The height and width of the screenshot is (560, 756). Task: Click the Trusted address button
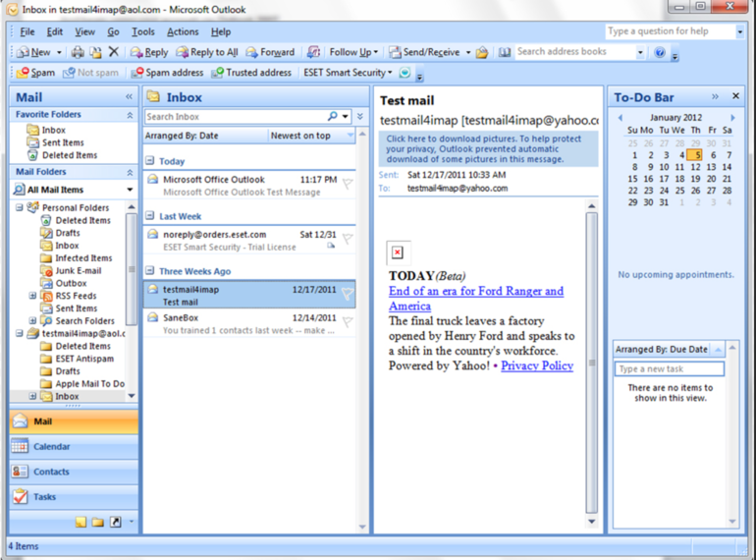(251, 73)
